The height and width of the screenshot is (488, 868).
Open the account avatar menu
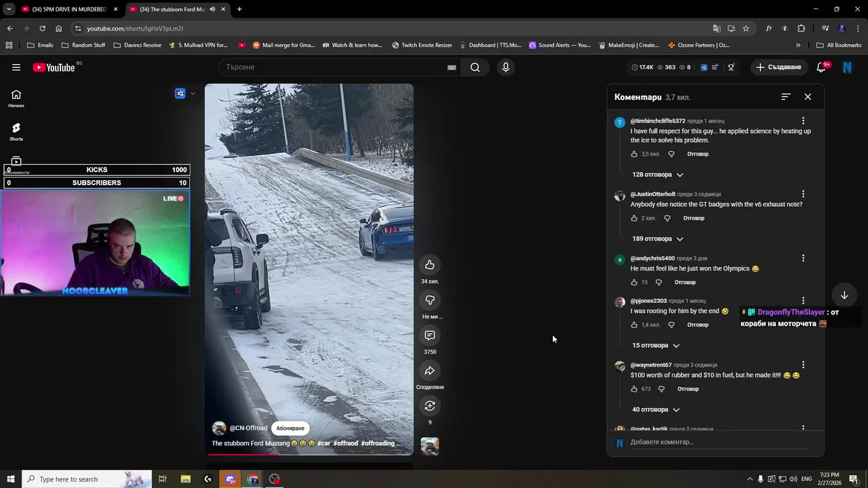tap(847, 67)
